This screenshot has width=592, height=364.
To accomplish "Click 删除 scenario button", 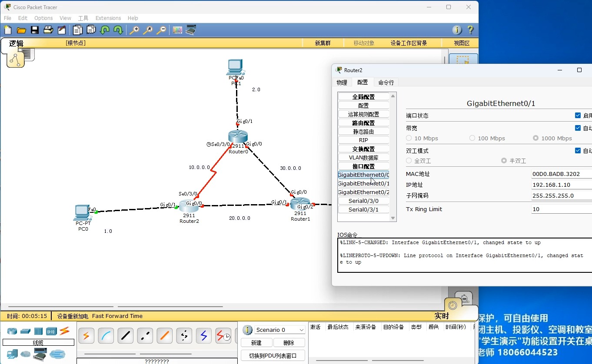I will pyautogui.click(x=289, y=343).
